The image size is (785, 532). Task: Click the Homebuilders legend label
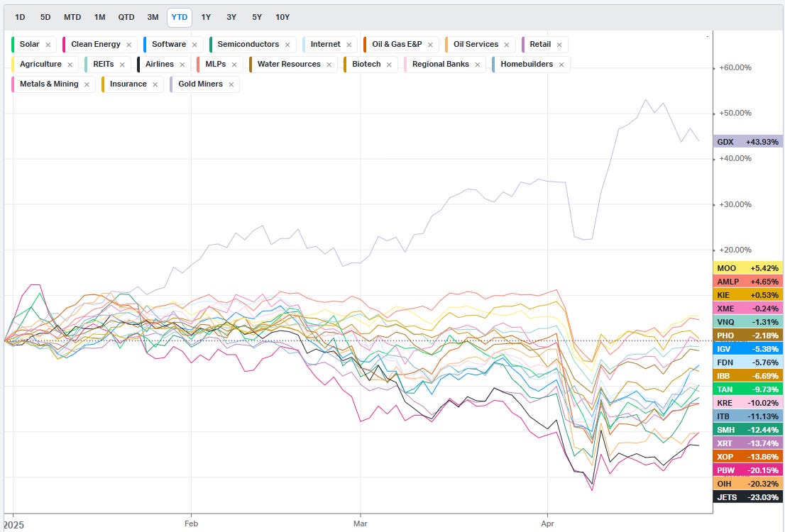[x=527, y=64]
